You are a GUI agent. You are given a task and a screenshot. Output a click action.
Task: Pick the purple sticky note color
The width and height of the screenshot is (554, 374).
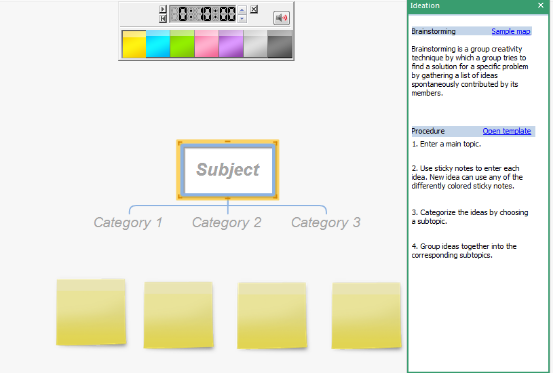(x=231, y=44)
